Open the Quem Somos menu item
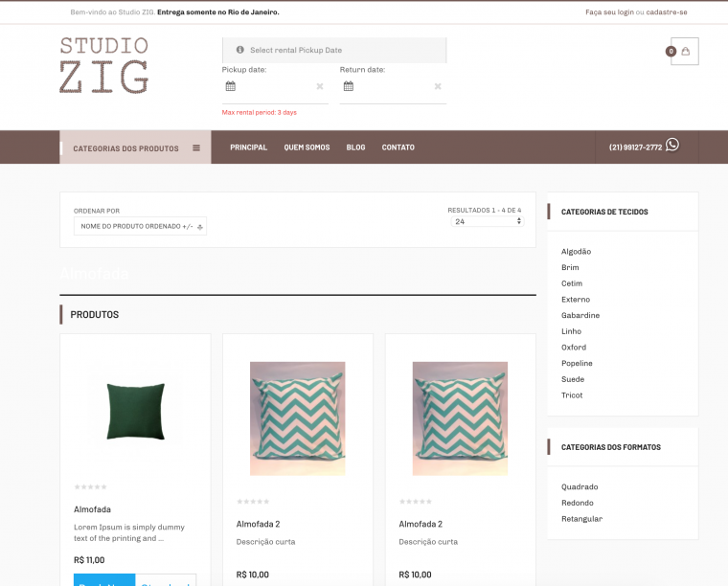The height and width of the screenshot is (586, 728). 307,147
